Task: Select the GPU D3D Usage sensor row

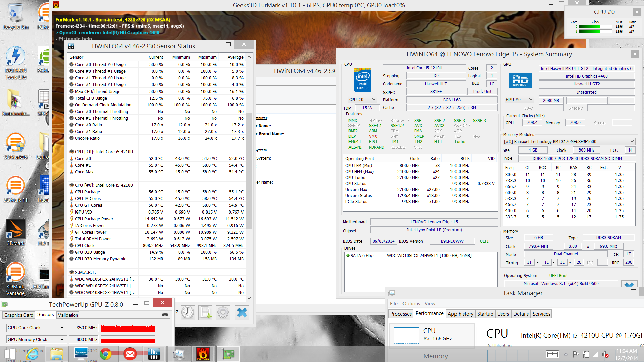Action: 156,252
